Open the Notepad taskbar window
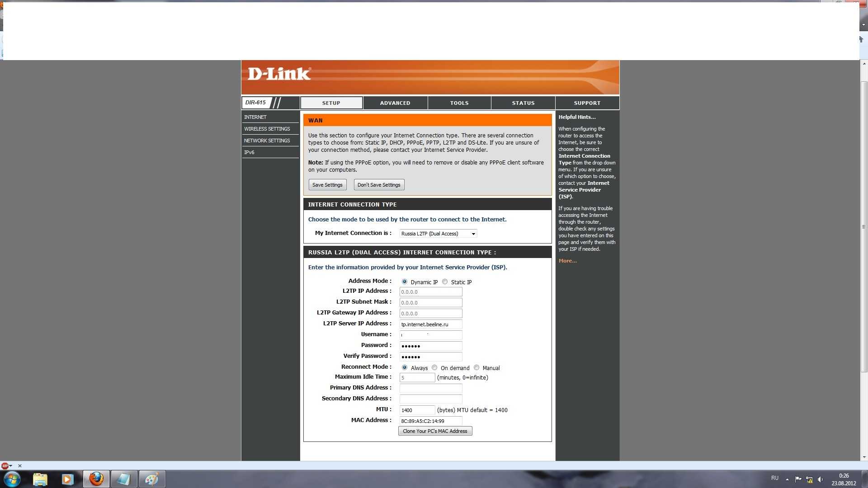Image resolution: width=868 pixels, height=488 pixels. 124,479
